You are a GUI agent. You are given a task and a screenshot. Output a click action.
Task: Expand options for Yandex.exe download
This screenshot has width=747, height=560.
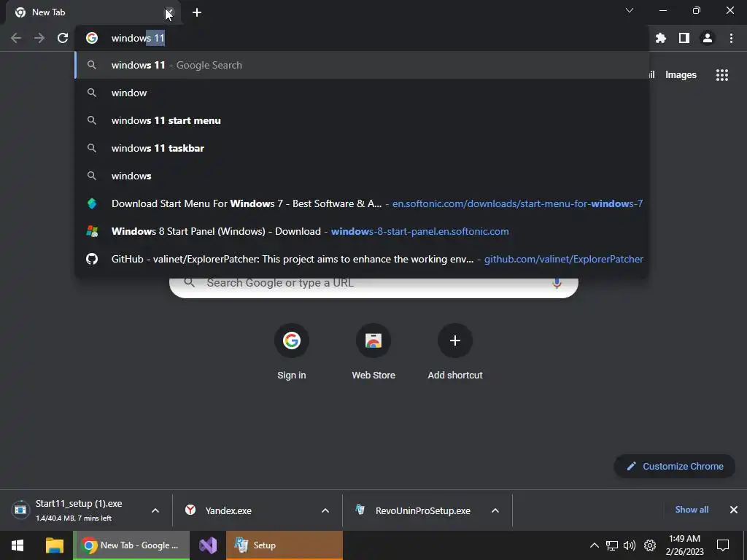[325, 510]
